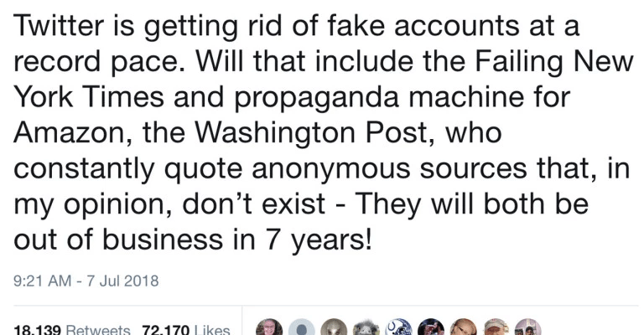Screen dimensions: 644x335
Task: Open the default gray silhouette avatar profile
Action: tap(300, 328)
